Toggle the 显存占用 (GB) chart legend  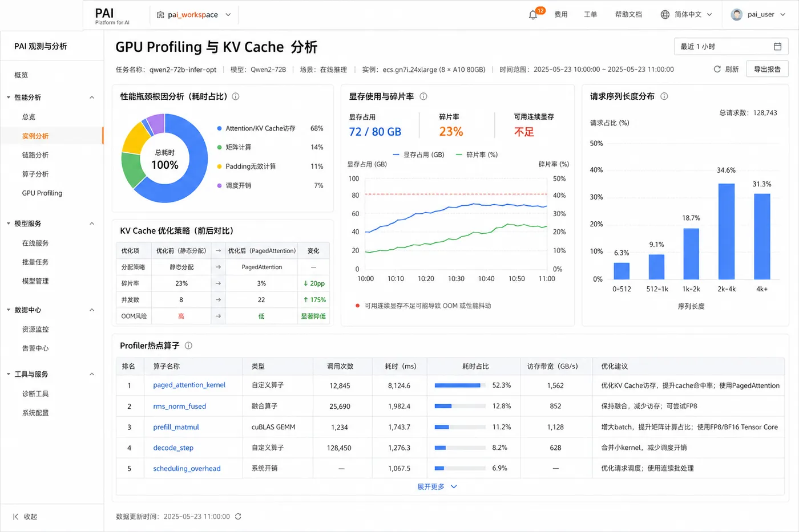[418, 155]
